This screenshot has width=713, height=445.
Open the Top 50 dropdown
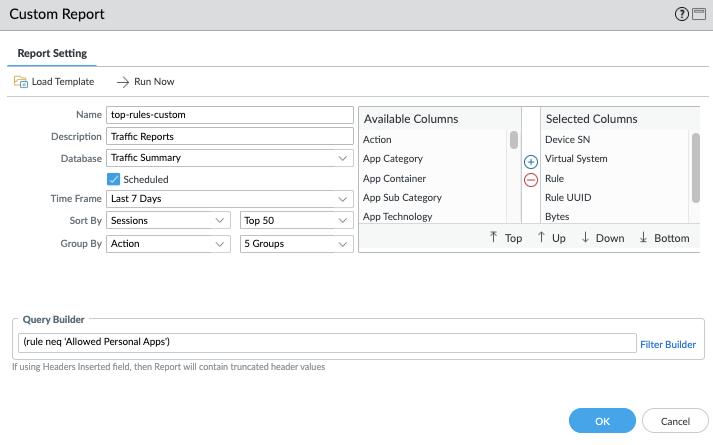tap(342, 220)
